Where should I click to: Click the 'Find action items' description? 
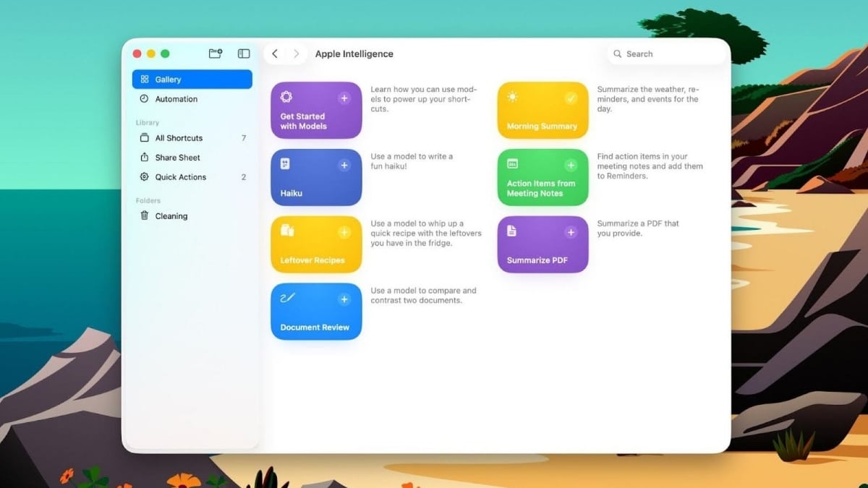click(x=650, y=166)
